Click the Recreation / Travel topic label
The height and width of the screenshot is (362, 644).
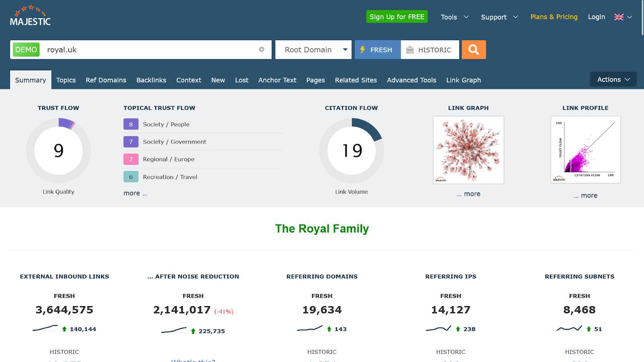170,177
